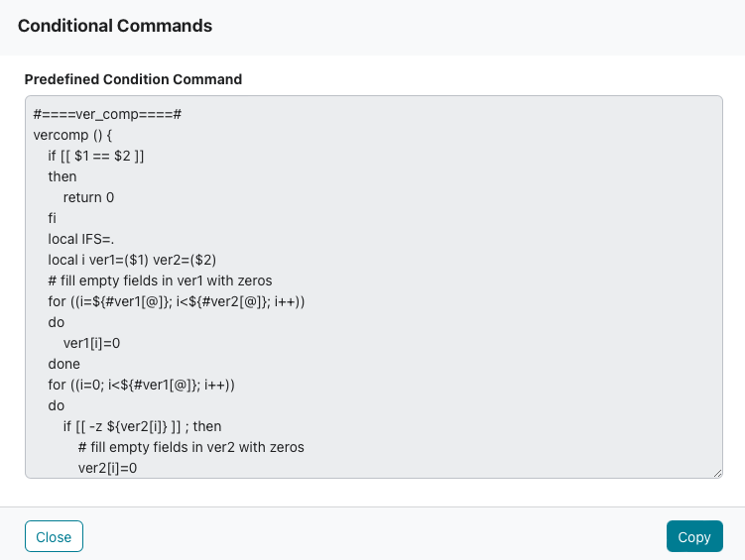
Task: Click the 'ver2[i]=0' line
Action: point(107,469)
